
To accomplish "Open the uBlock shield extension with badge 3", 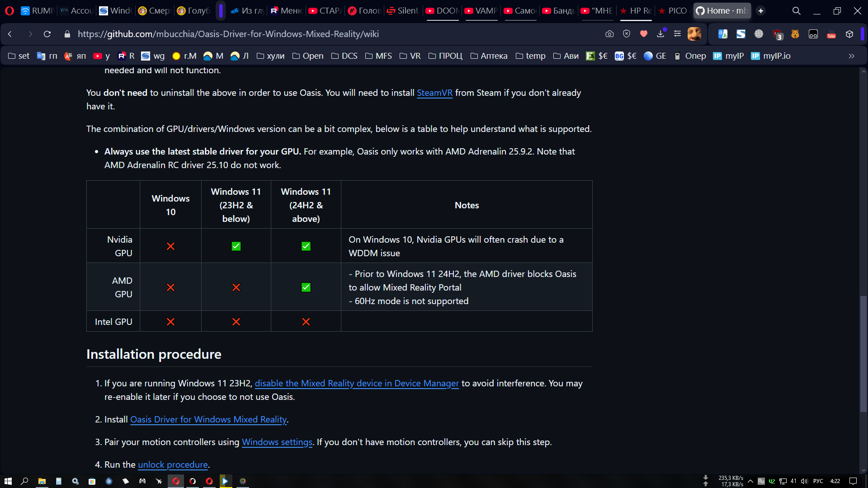I will point(777,34).
